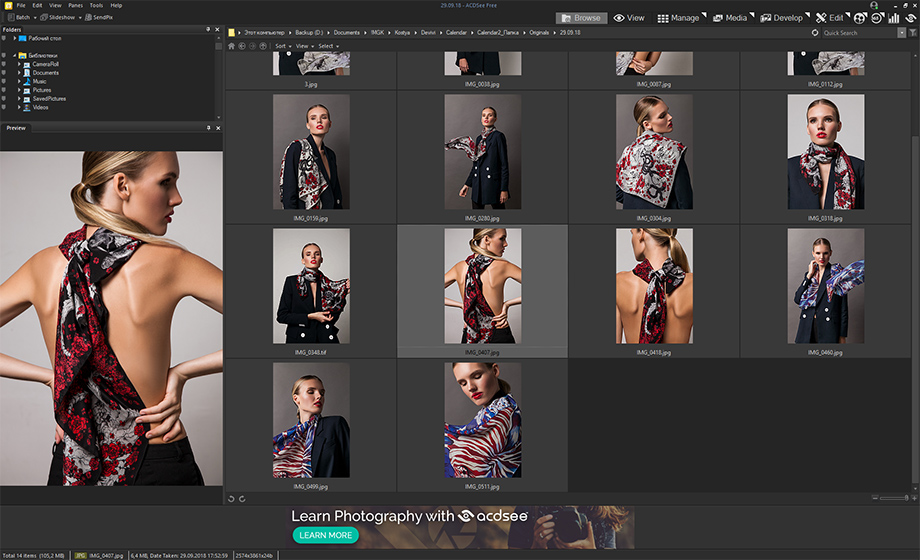Expand the Slideshow dropdown arrow
The height and width of the screenshot is (560, 920).
click(x=80, y=18)
